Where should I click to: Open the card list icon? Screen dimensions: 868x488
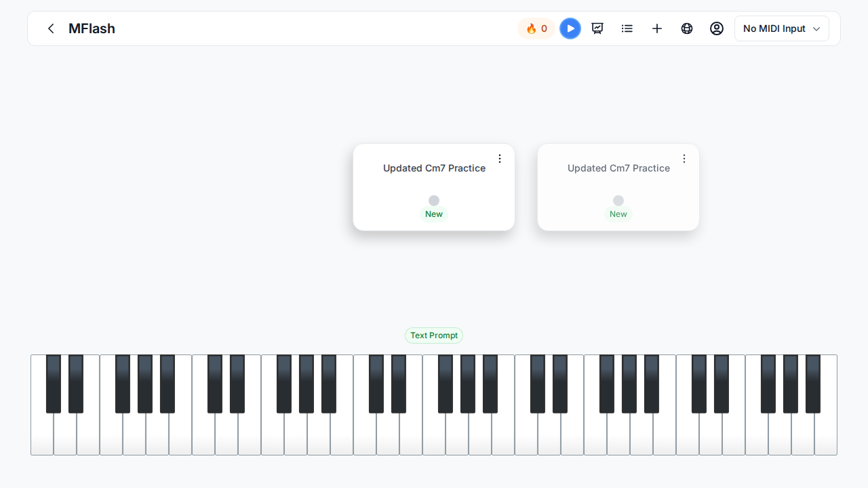[x=627, y=28]
